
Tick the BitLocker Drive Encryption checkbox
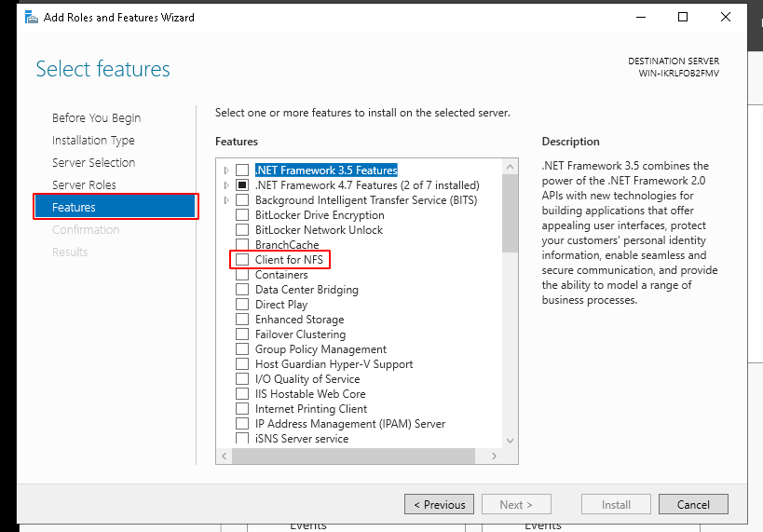click(x=242, y=215)
